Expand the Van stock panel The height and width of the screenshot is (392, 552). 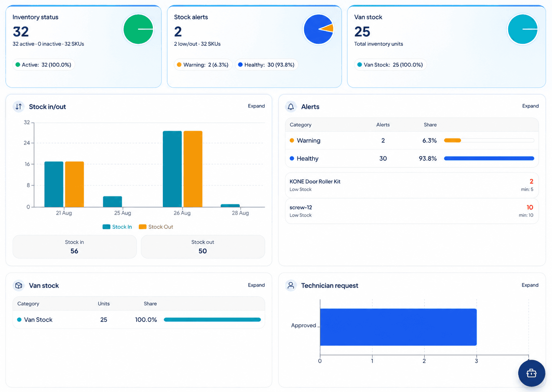click(x=256, y=285)
